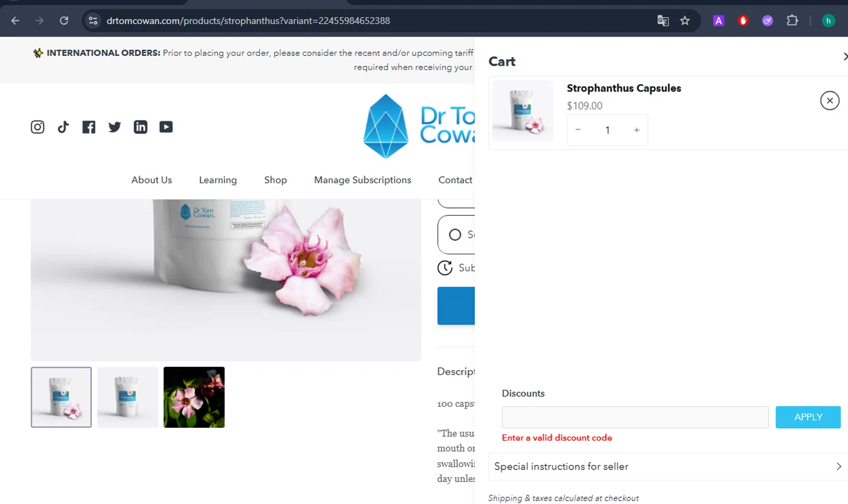Open the purple round extension icon
Image resolution: width=848 pixels, height=504 pixels.
[767, 21]
